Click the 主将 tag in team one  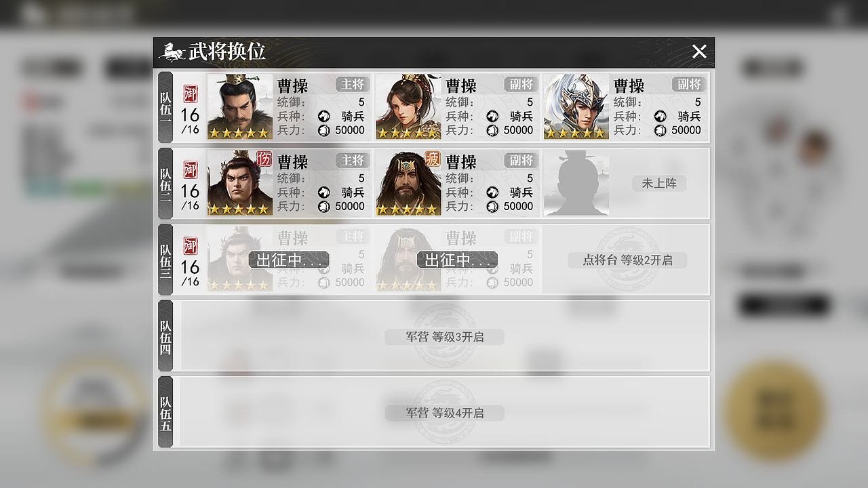pyautogui.click(x=353, y=84)
